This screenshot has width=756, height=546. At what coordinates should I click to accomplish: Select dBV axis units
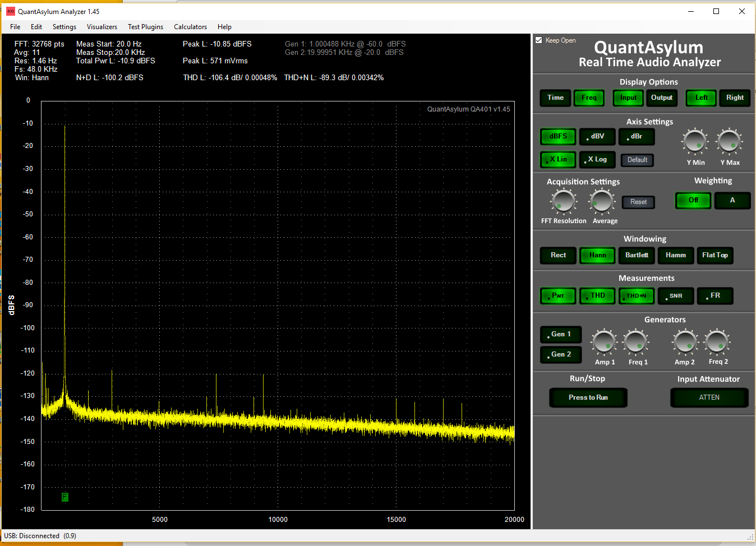point(597,136)
